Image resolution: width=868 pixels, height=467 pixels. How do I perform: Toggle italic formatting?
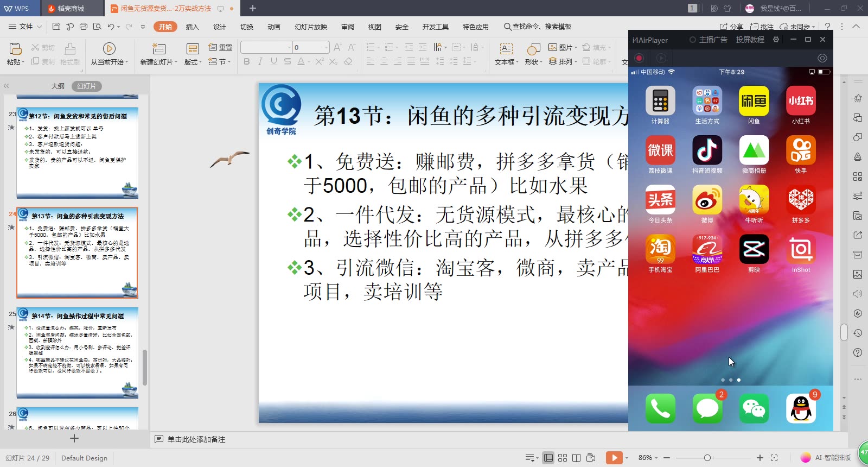[x=260, y=61]
